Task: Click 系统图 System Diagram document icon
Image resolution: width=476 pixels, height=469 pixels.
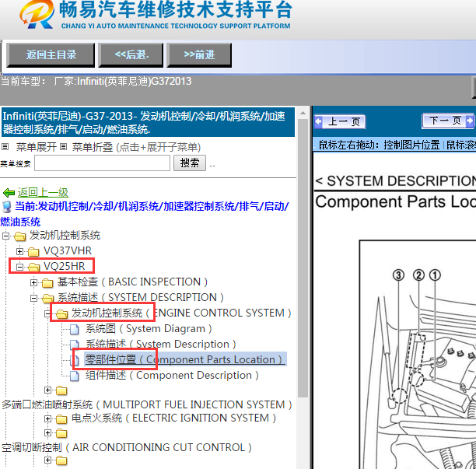Action: pyautogui.click(x=75, y=329)
